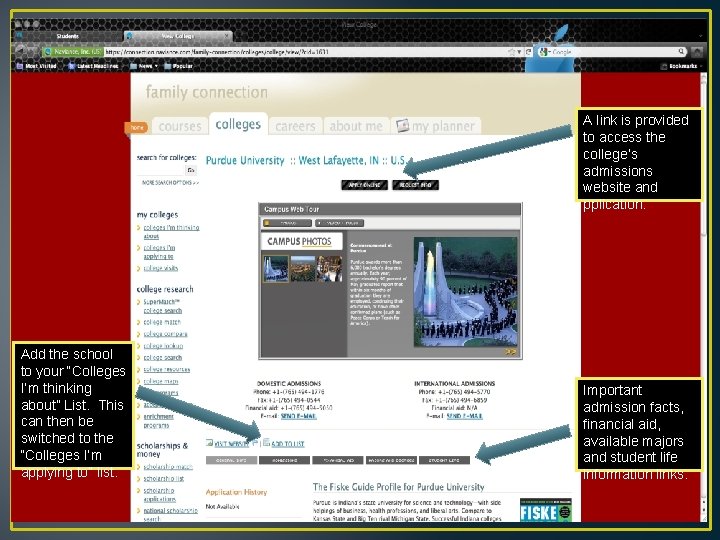Image resolution: width=720 pixels, height=540 pixels.
Task: Open college match link
Action: [x=162, y=322]
